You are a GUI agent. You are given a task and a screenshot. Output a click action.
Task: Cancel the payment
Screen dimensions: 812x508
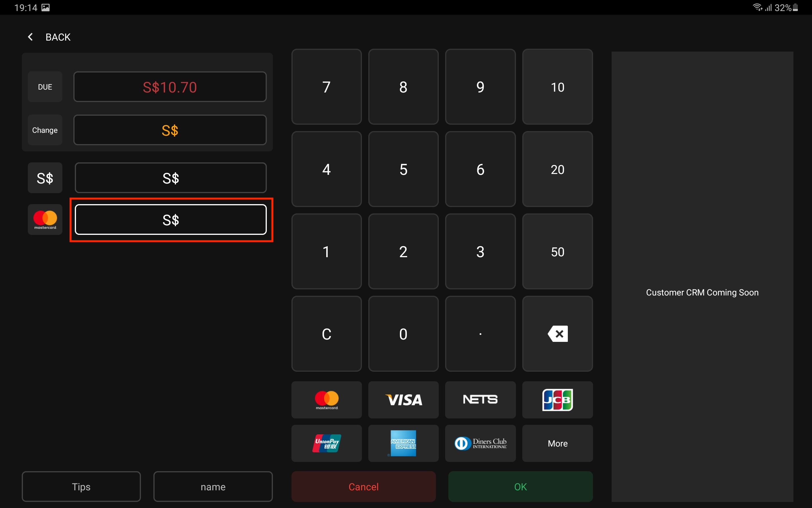363,487
